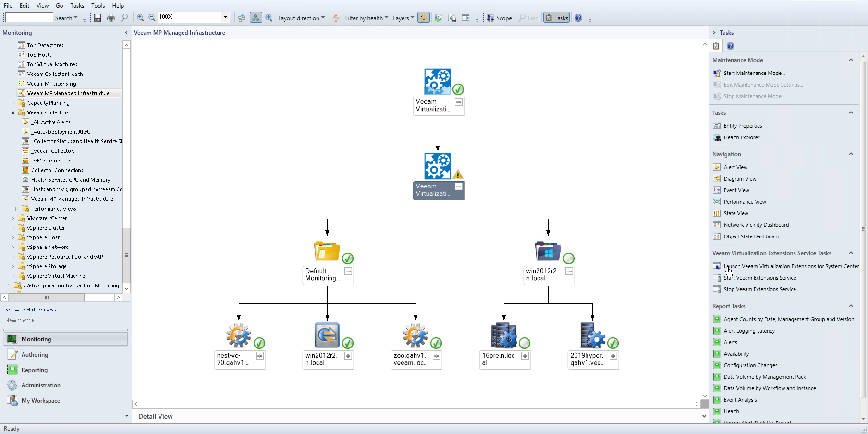Click the nest-vc-70 collector node icon
868x434 pixels.
click(x=239, y=335)
